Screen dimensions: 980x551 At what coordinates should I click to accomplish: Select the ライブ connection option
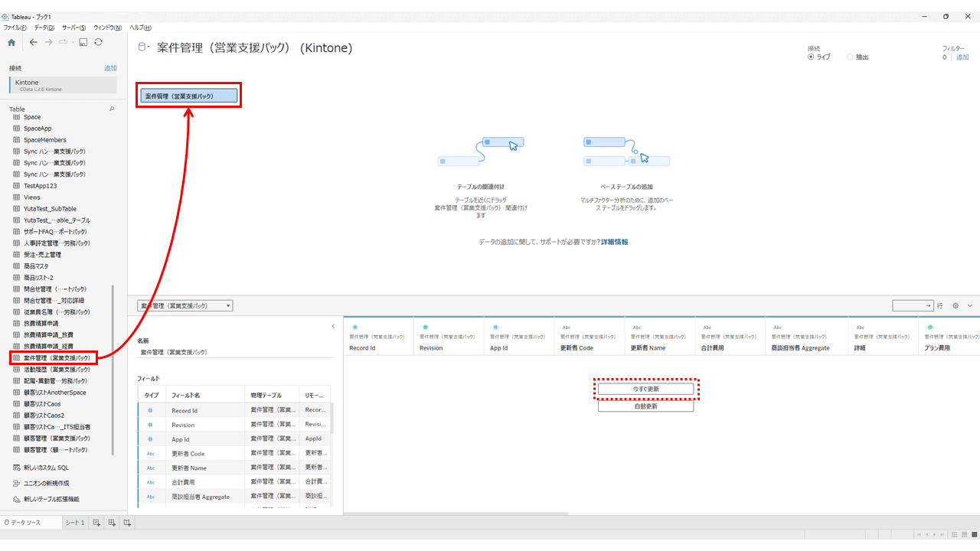click(x=818, y=57)
